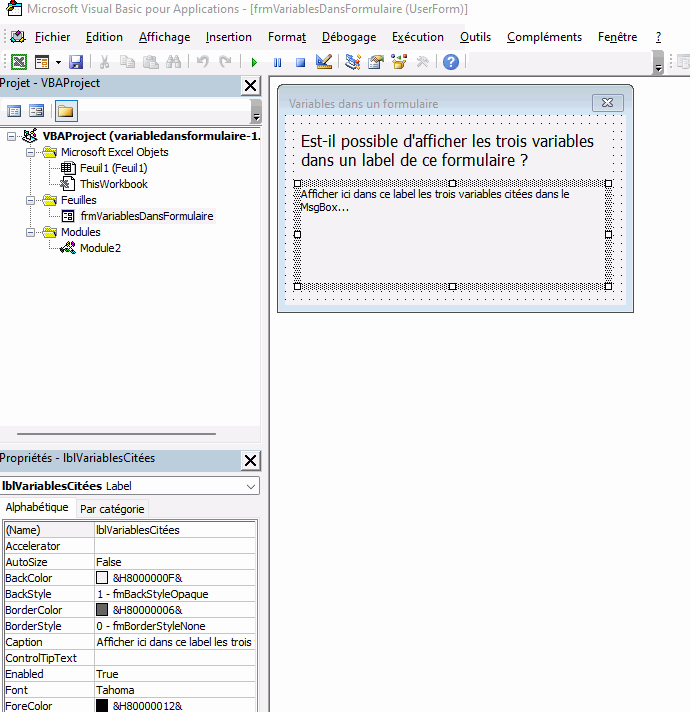The width and height of the screenshot is (690, 712).
Task: Open the Débogage menu
Action: (x=348, y=37)
